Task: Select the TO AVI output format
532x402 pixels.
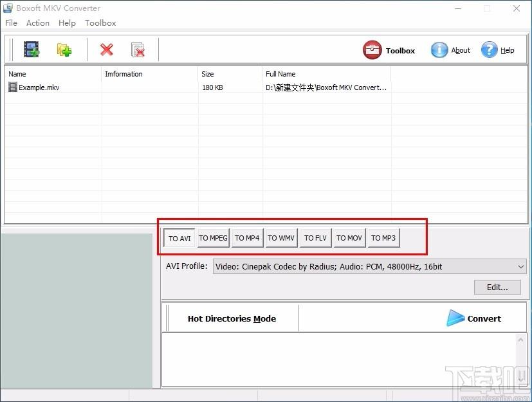Action: pyautogui.click(x=179, y=239)
